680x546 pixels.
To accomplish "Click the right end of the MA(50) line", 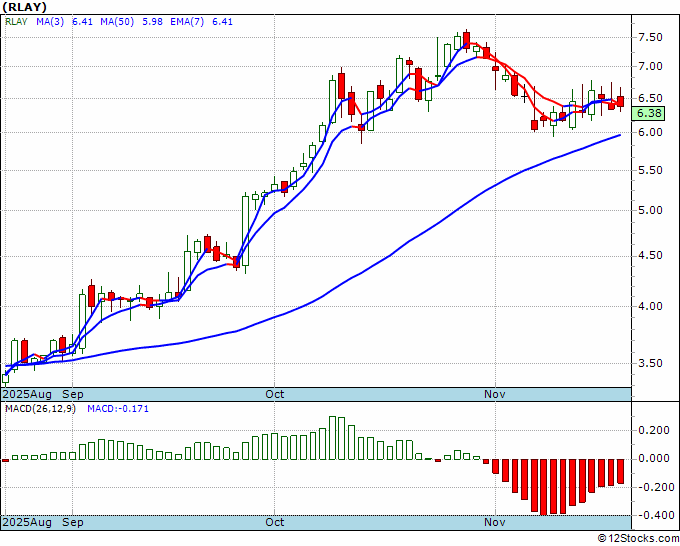I will pyautogui.click(x=620, y=135).
